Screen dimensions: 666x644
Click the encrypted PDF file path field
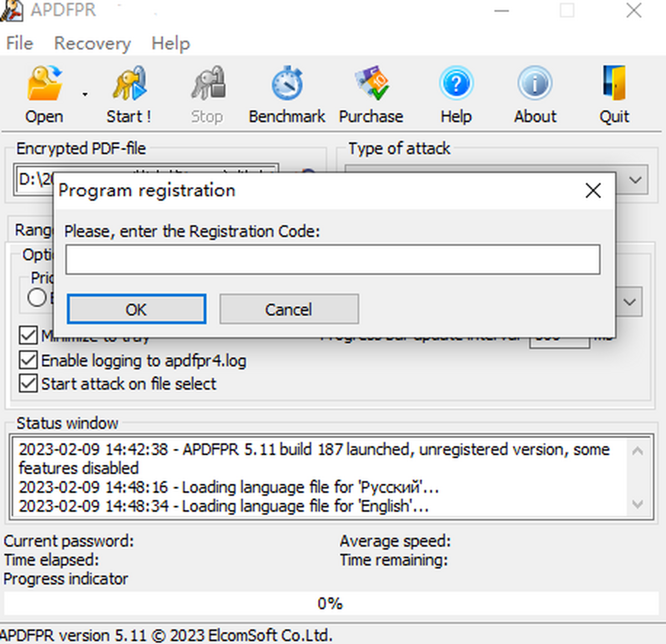[x=35, y=179]
